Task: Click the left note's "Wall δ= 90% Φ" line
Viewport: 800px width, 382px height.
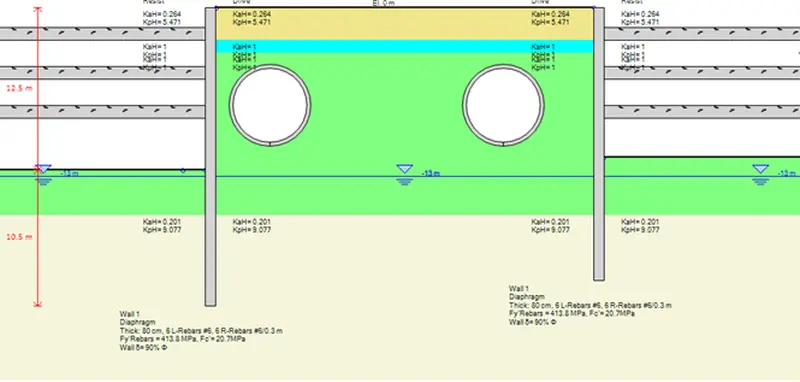Action: [x=143, y=347]
